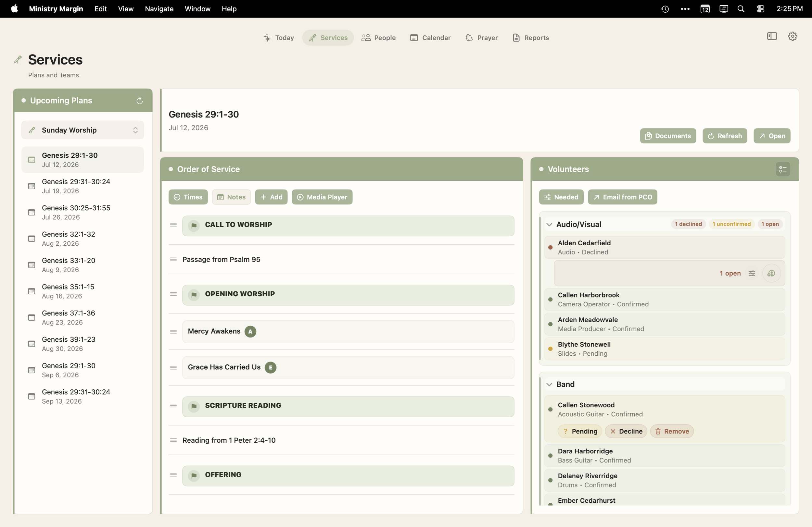
Task: Launch the Media Player button
Action: (x=322, y=197)
